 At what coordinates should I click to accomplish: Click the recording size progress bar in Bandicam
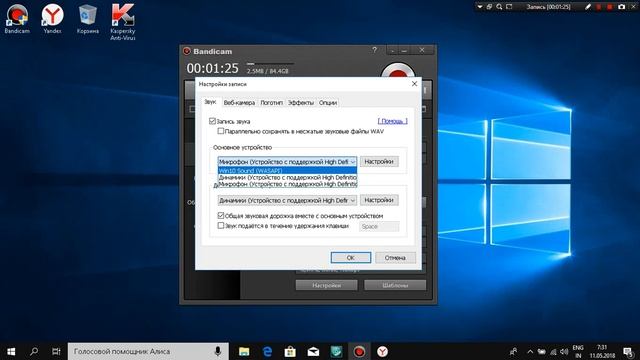point(270,64)
